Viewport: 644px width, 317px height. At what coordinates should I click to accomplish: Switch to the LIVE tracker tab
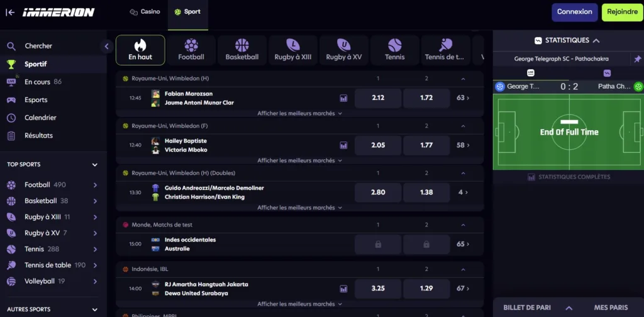(x=531, y=73)
